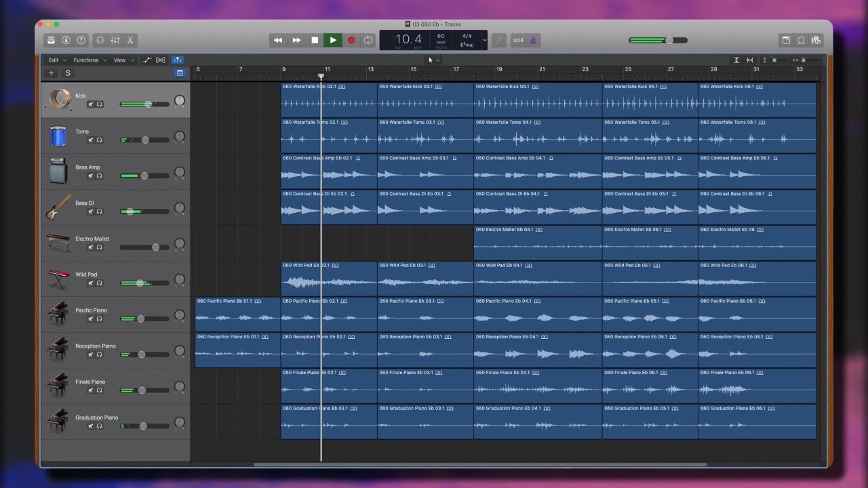Open Quick Help with the question mark

[x=81, y=40]
